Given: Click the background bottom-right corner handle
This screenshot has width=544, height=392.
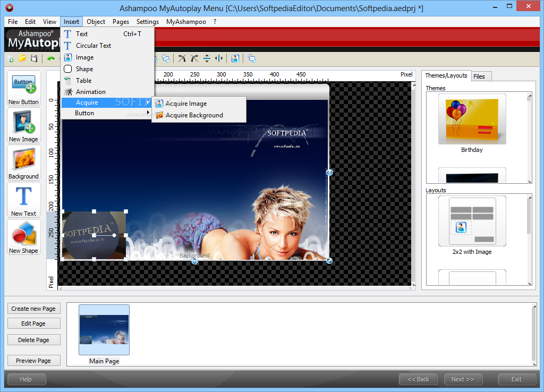Looking at the screenshot, I should click(x=329, y=260).
